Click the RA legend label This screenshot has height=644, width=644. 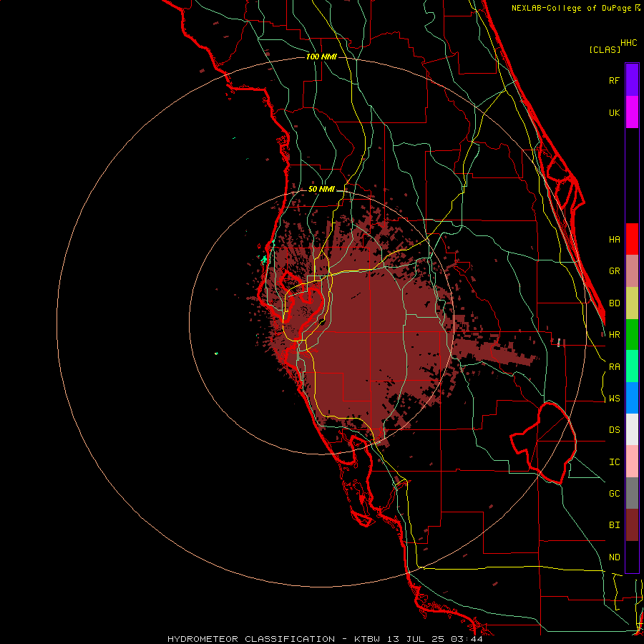(x=614, y=367)
